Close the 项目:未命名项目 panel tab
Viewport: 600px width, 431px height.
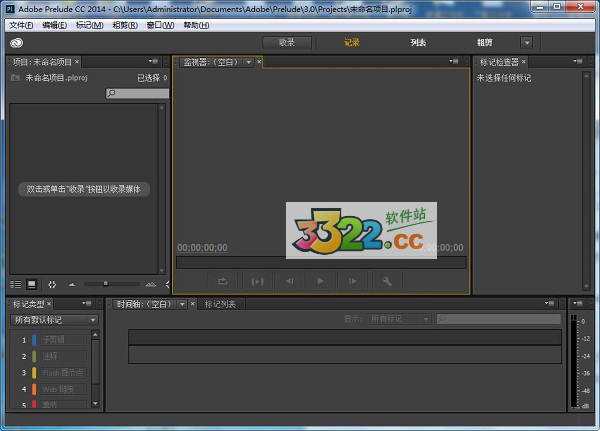click(77, 61)
